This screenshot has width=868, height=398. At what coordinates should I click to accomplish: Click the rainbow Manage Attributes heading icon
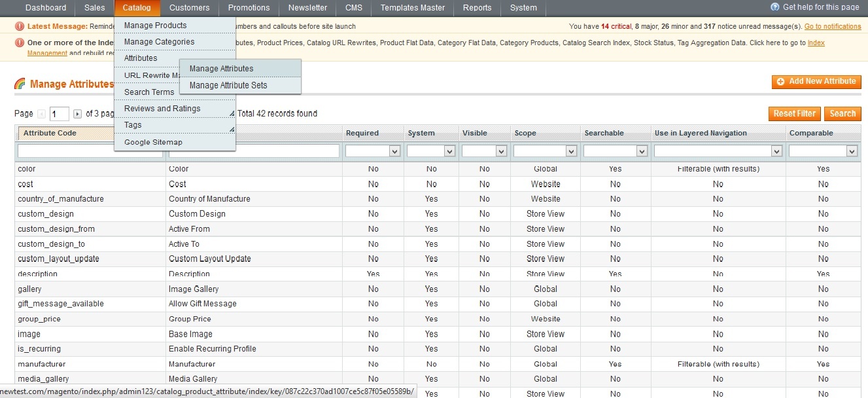[20, 84]
